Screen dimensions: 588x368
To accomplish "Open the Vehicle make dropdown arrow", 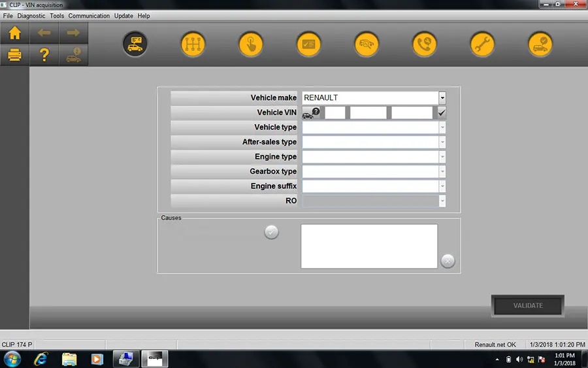I will [442, 98].
